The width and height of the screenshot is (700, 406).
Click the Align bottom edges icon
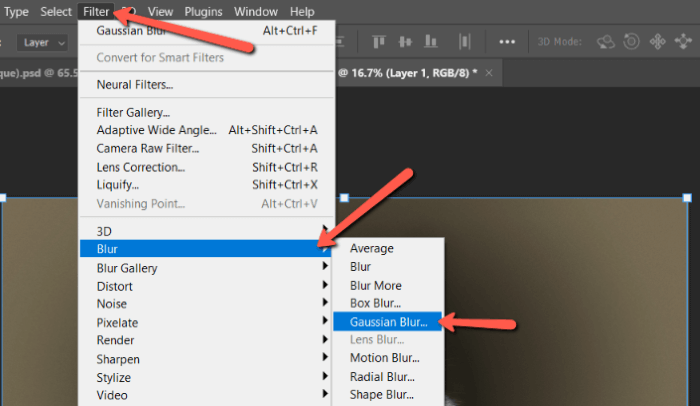point(431,43)
